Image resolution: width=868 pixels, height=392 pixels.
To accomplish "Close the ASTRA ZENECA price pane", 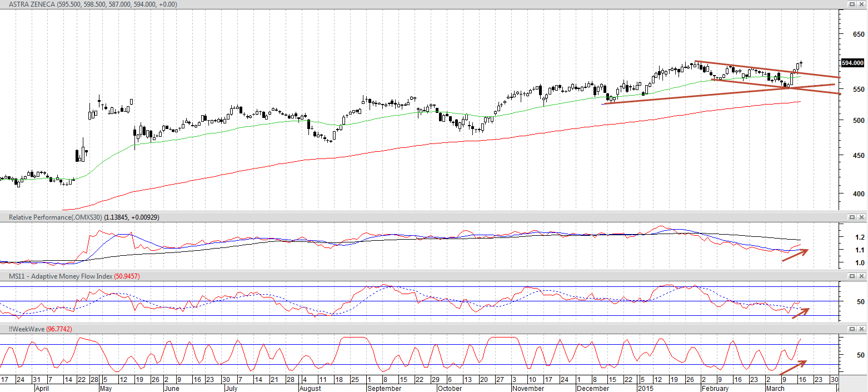I will coord(861,4).
